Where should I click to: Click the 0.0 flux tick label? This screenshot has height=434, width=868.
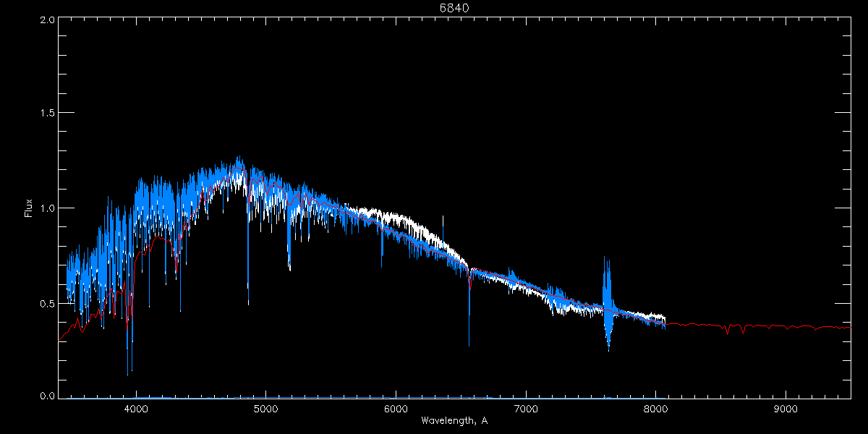48,396
